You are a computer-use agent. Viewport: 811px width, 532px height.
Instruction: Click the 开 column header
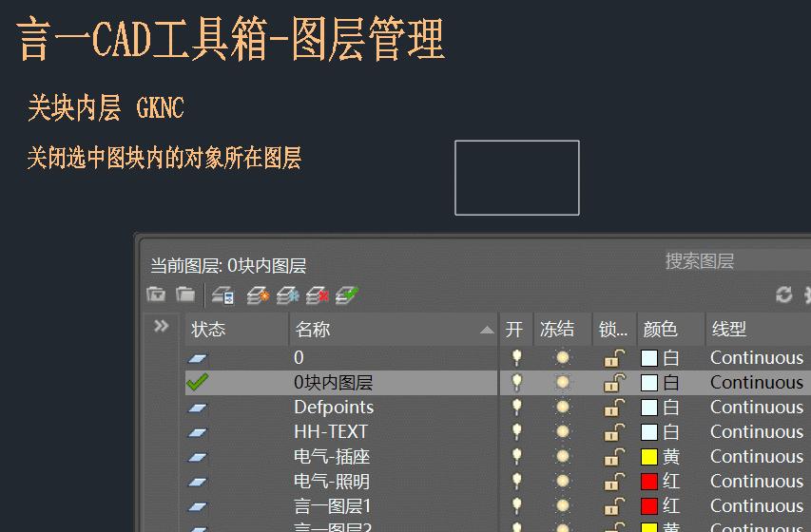point(515,329)
